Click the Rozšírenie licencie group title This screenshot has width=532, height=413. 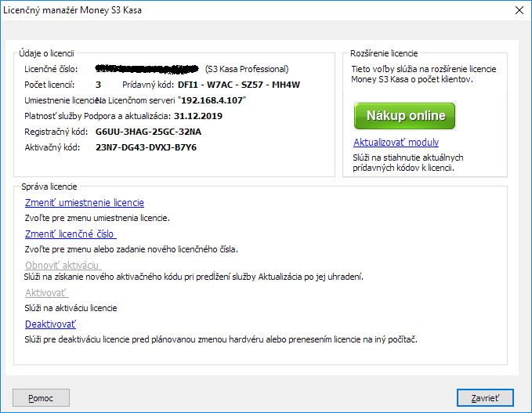384,53
